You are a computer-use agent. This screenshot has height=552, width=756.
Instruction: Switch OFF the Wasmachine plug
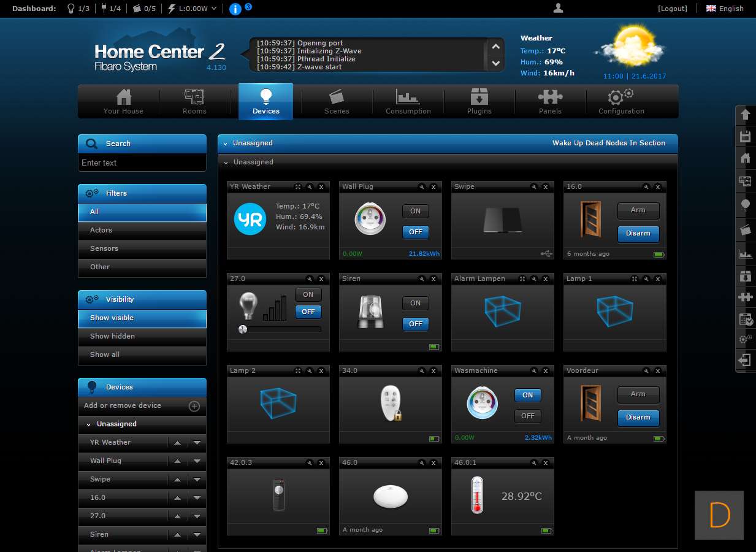tap(527, 416)
